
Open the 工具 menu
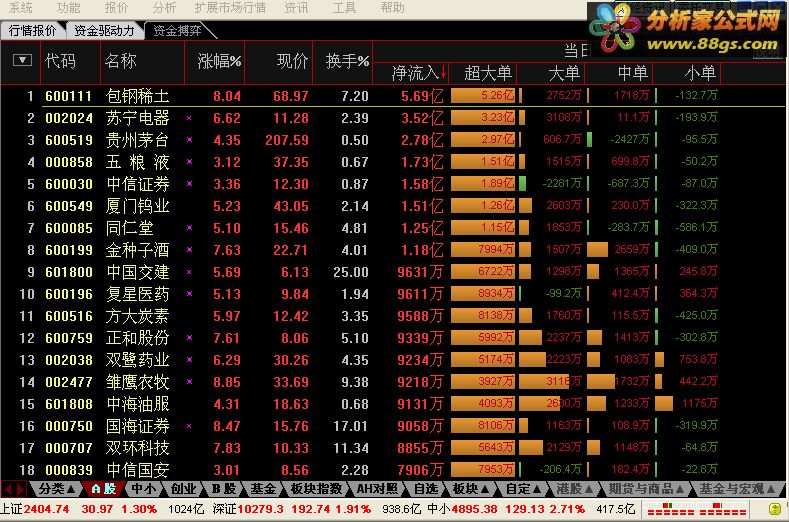[x=344, y=8]
